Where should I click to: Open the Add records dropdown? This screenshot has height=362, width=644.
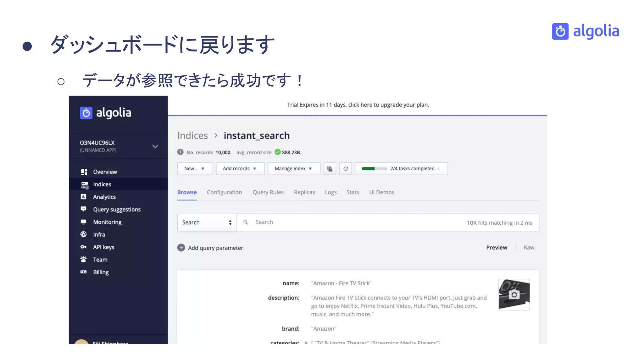coord(240,169)
